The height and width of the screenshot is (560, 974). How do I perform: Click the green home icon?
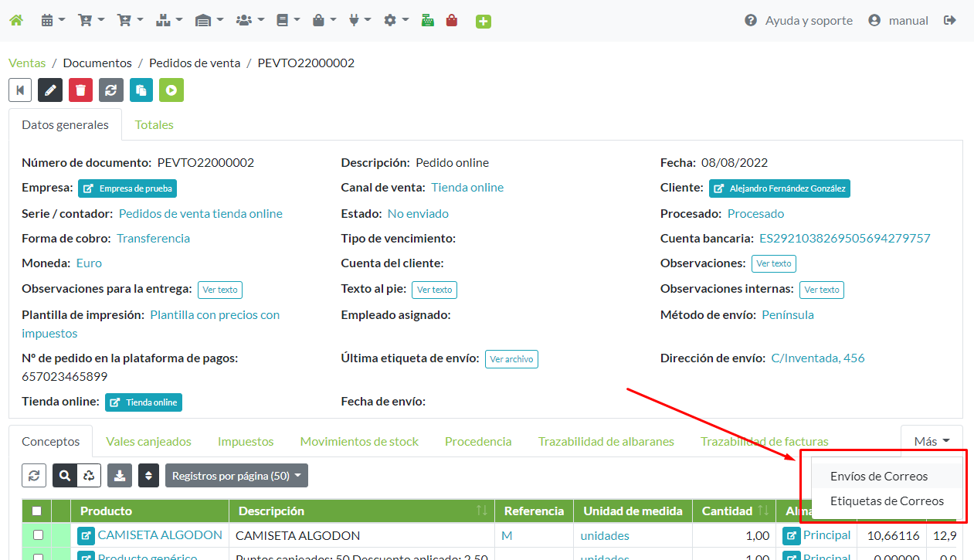15,21
